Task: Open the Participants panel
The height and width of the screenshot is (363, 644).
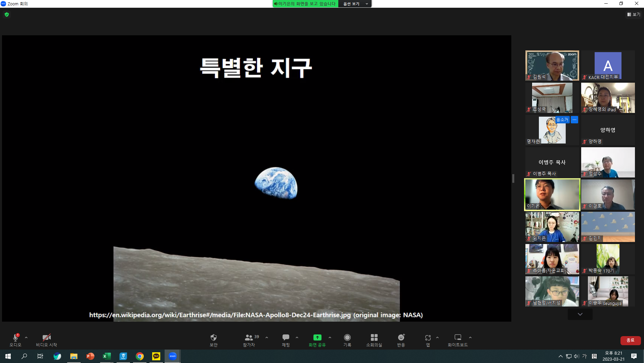Action: point(249,337)
